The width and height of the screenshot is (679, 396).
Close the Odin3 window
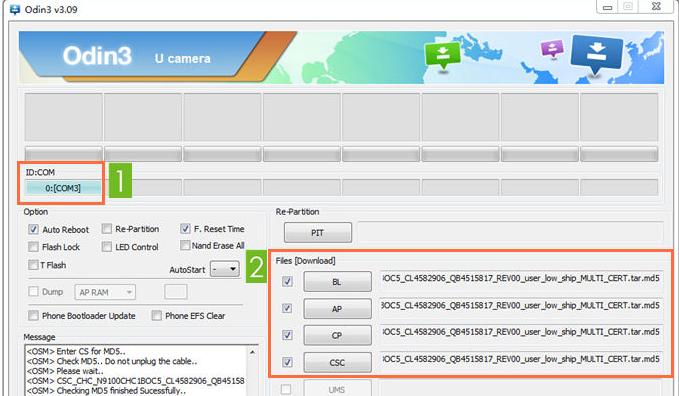click(656, 7)
